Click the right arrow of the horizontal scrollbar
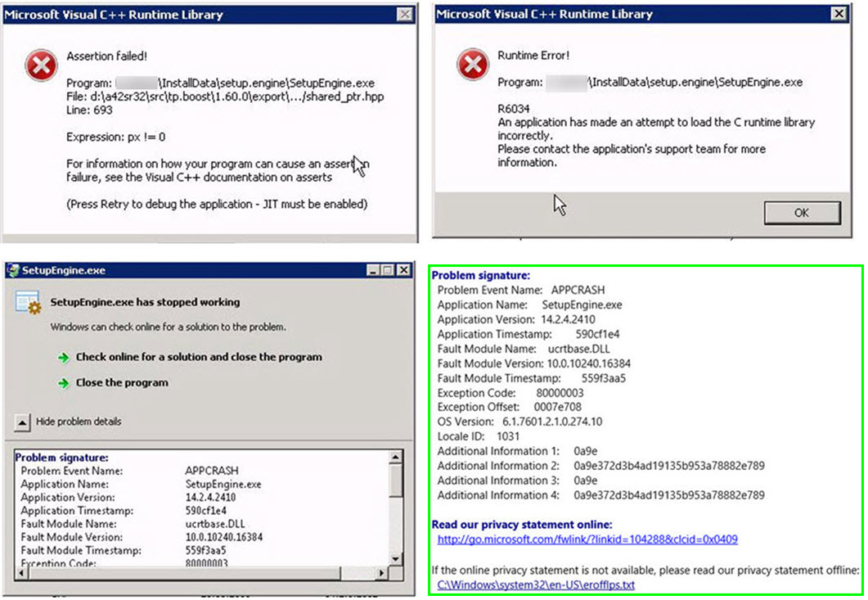This screenshot has height=600, width=868. (x=381, y=572)
